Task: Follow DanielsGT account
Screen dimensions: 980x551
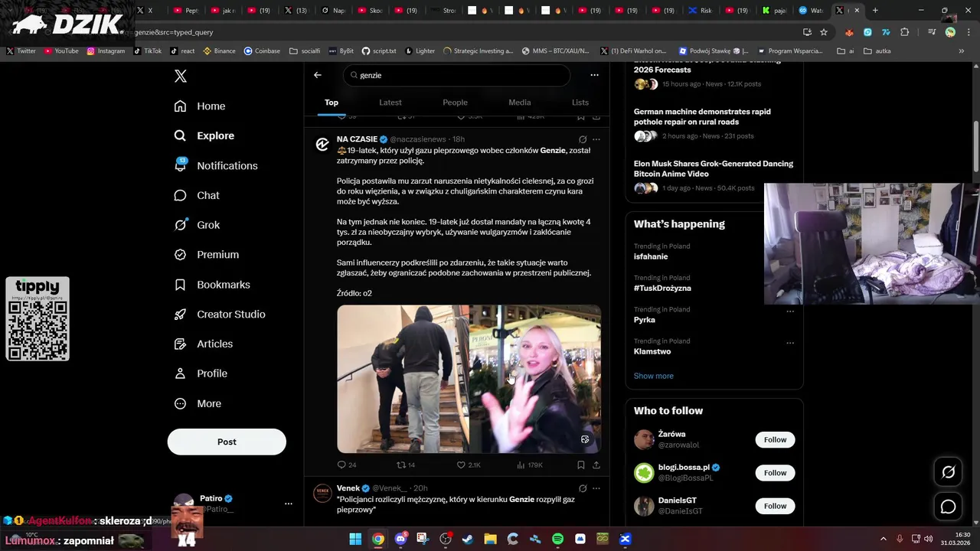Action: point(775,506)
